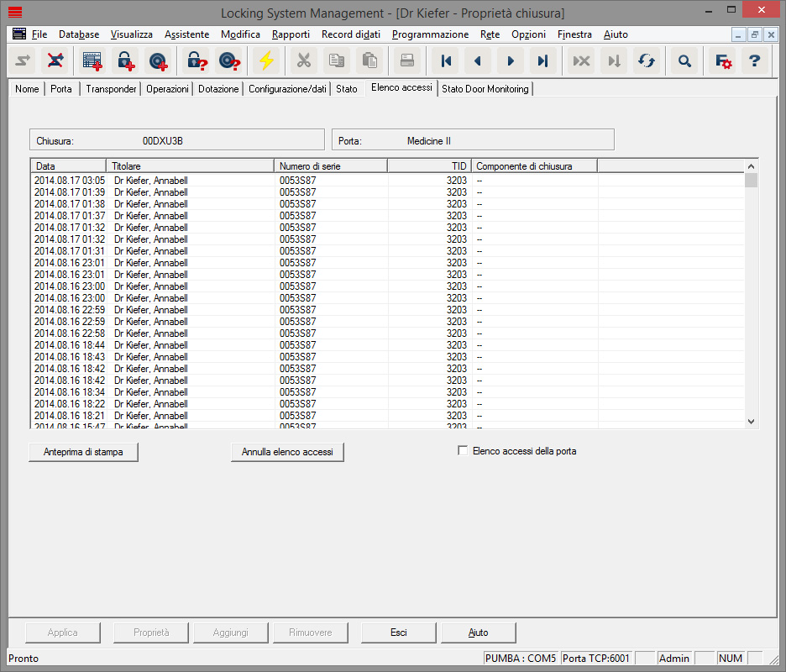Click the Anteprima di stampa button
The image size is (786, 672).
83,452
